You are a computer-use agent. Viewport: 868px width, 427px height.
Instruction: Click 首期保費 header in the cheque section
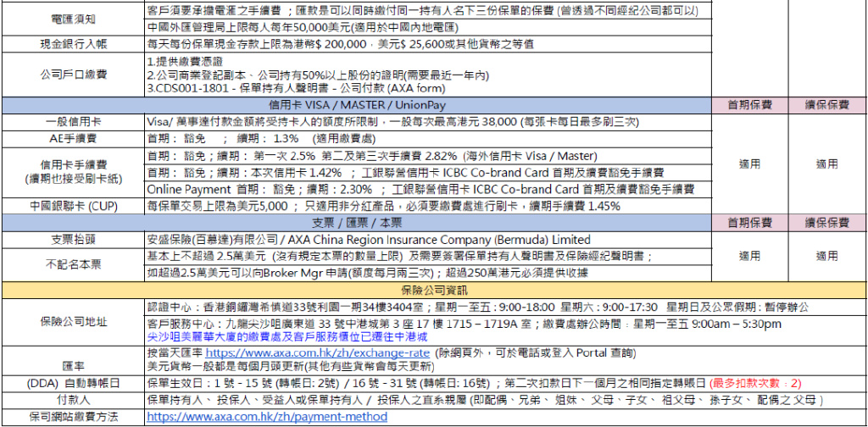(749, 223)
